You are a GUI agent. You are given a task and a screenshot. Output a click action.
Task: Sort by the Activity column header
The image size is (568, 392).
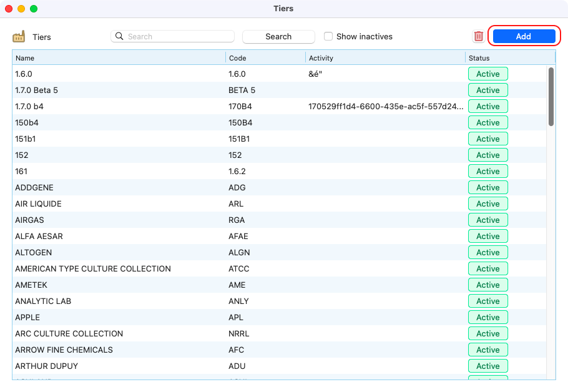386,58
